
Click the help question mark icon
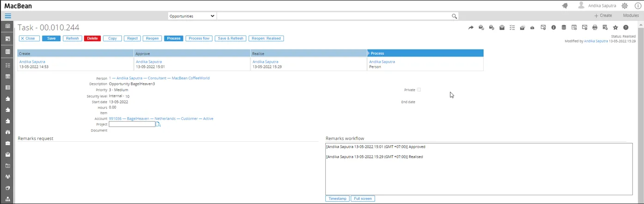coord(626,28)
